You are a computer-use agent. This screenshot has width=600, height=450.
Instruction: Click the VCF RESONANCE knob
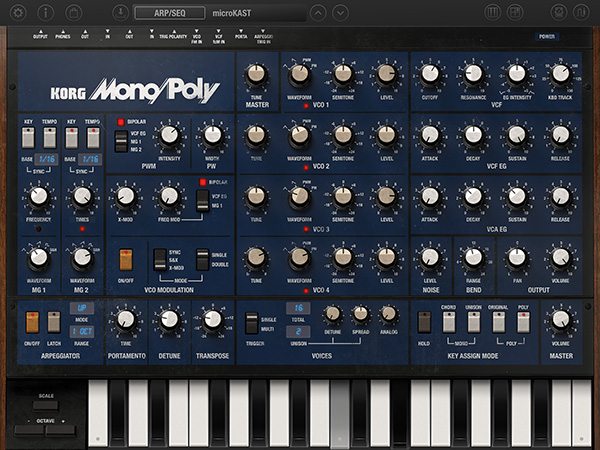pos(474,74)
